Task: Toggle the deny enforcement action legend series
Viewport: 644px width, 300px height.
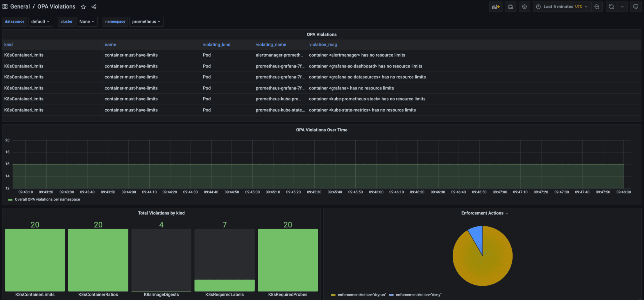Action: tap(418, 295)
